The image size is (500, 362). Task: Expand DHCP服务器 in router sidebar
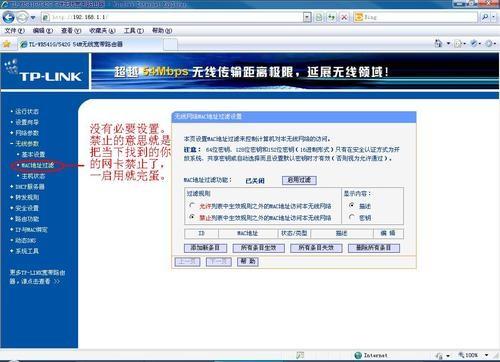coord(30,187)
